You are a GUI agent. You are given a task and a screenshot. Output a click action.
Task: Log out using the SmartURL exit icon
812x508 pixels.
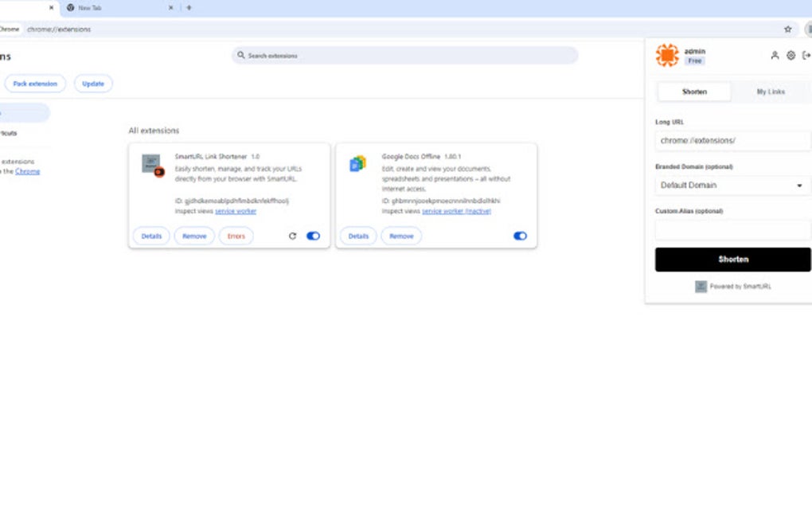806,56
